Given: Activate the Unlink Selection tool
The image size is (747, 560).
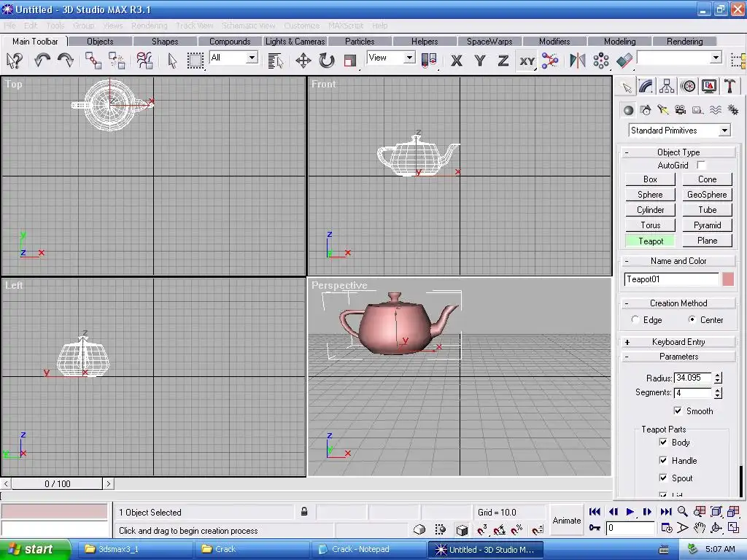Looking at the screenshot, I should 117,61.
